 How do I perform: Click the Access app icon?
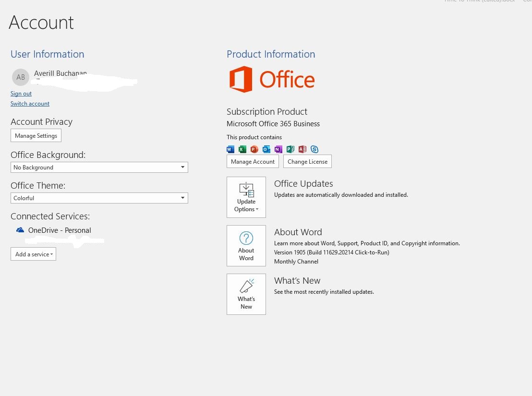pyautogui.click(x=302, y=149)
